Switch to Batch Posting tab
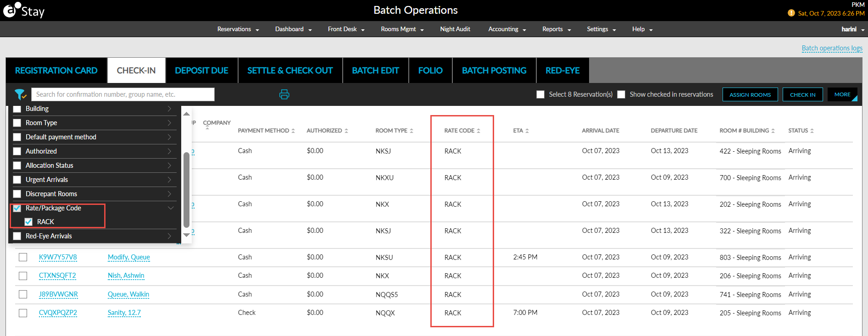Screen dimensions: 868x336 [x=494, y=71]
